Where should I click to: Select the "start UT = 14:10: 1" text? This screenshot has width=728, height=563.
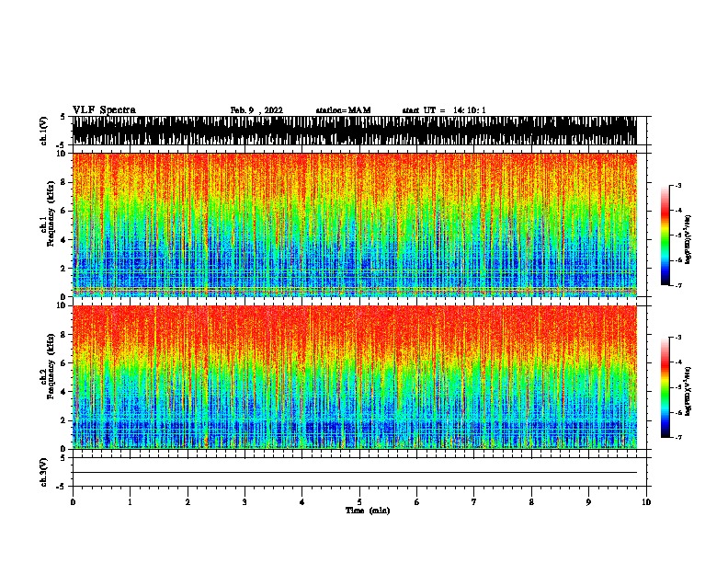444,110
